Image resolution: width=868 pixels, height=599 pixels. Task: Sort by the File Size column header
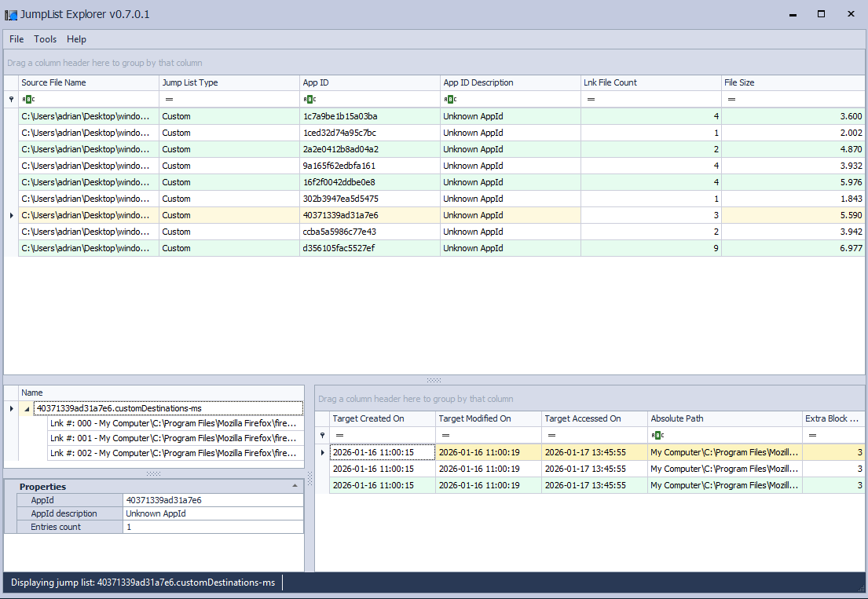click(792, 82)
